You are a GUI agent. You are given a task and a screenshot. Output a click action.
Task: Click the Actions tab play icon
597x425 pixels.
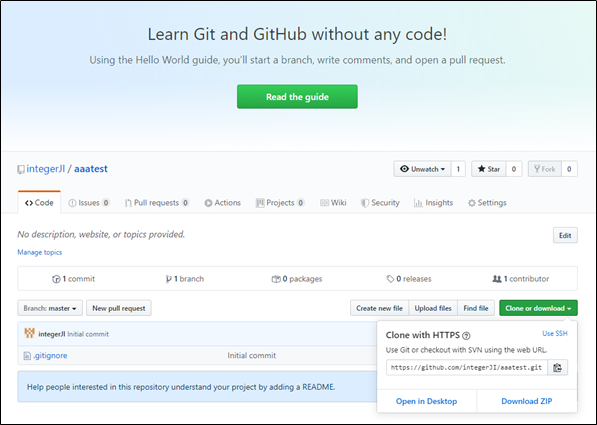click(208, 203)
